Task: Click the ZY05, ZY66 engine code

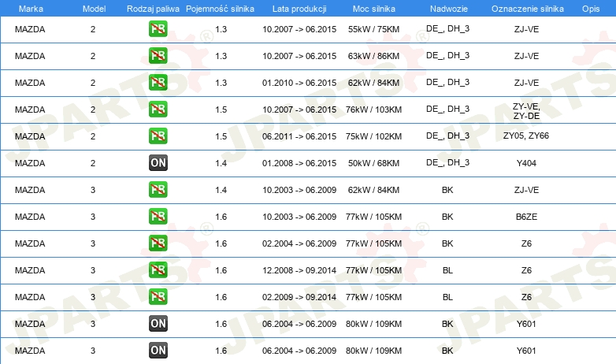Action: [x=526, y=136]
